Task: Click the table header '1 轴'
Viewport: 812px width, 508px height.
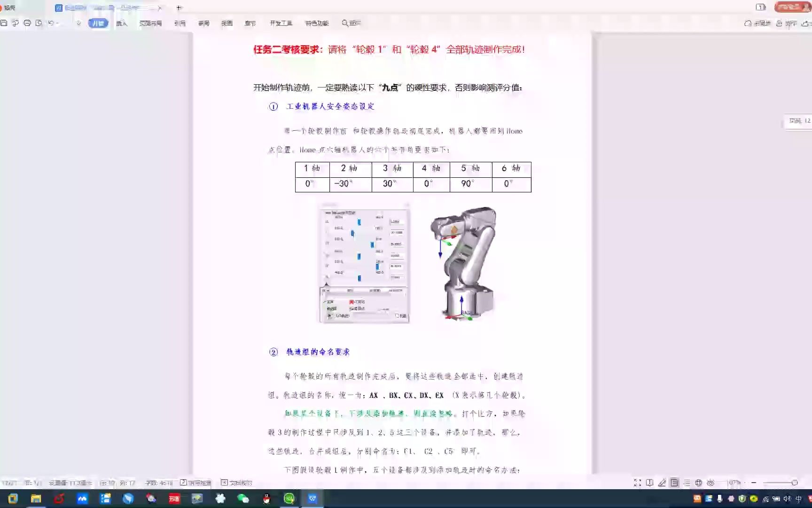Action: pos(312,169)
